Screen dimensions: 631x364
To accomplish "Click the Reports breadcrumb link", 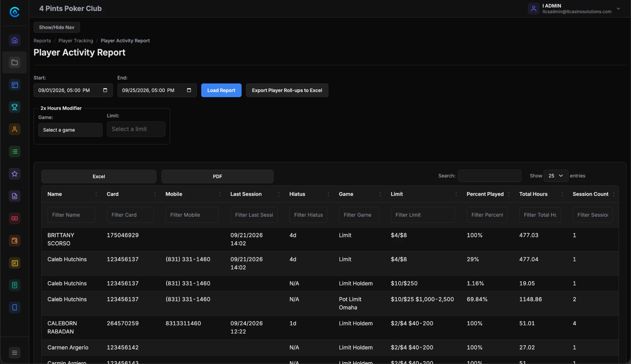I will pos(42,41).
